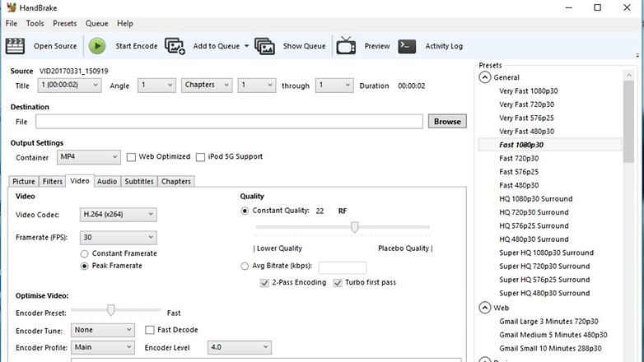Enable the iPod 5G Support checkbox
Image resolution: width=644 pixels, height=362 pixels.
(200, 157)
